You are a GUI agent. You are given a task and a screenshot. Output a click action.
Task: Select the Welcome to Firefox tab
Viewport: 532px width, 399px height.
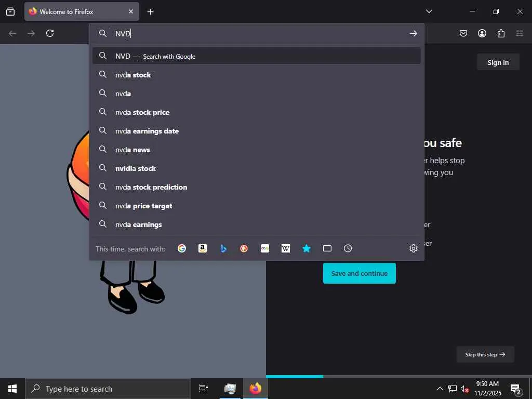pyautogui.click(x=82, y=11)
